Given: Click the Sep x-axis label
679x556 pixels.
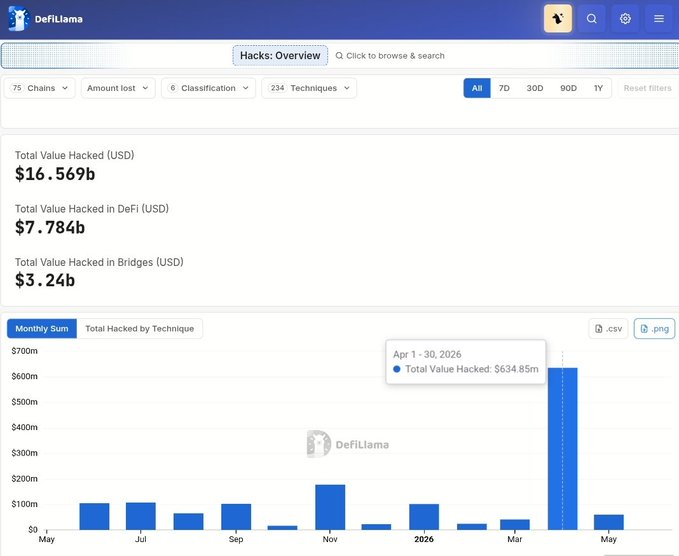Looking at the screenshot, I should point(236,539).
